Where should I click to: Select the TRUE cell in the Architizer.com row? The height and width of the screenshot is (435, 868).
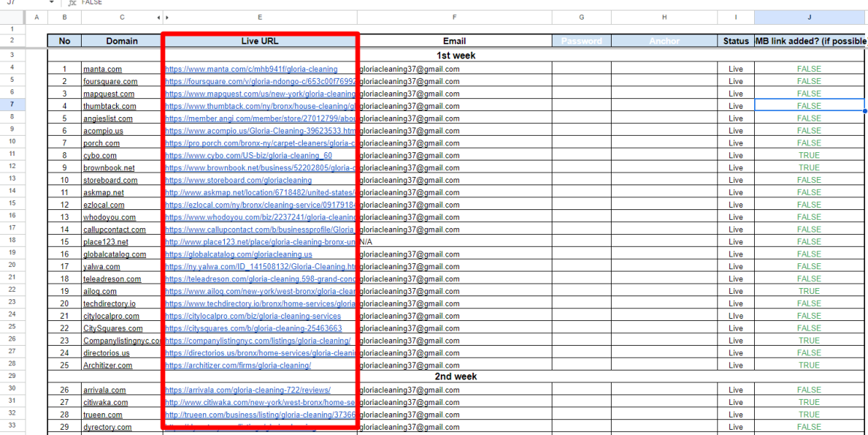pos(810,365)
